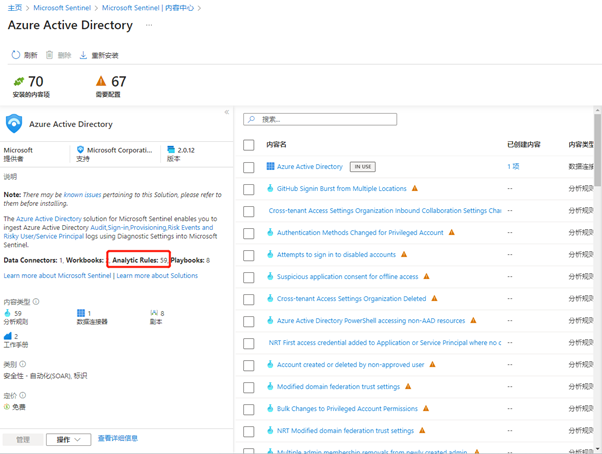The height and width of the screenshot is (454, 602).
Task: Click the playbook icon showing 8
Action: point(154,313)
